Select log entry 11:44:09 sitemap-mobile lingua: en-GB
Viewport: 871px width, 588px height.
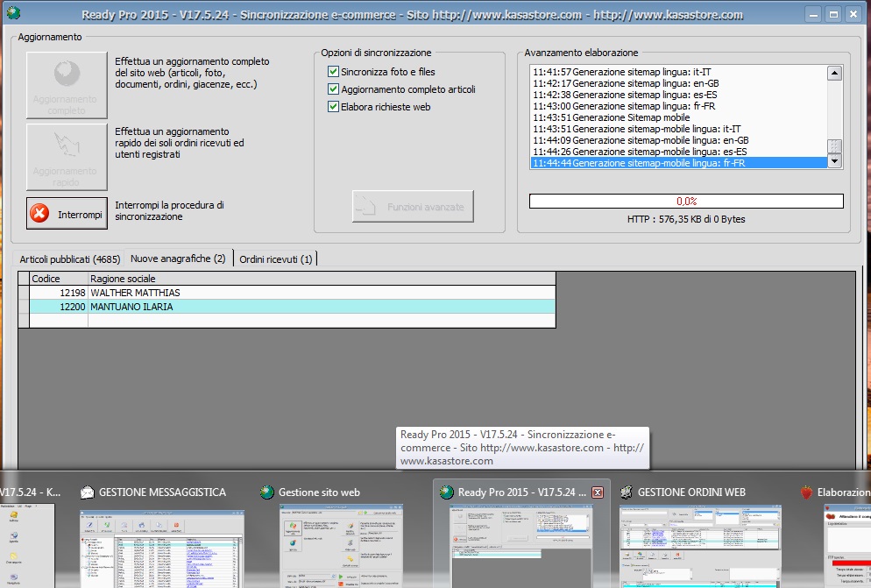679,140
